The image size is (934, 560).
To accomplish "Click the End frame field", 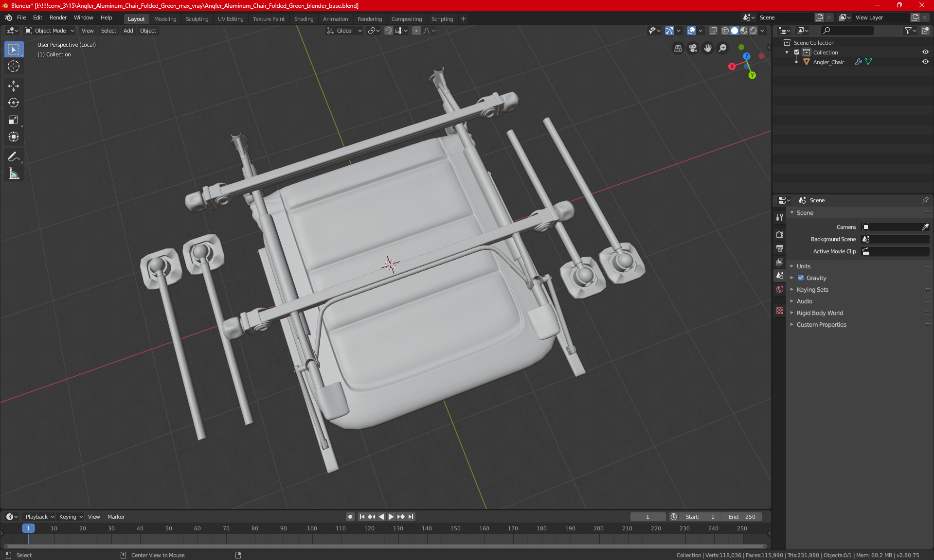I will [741, 517].
